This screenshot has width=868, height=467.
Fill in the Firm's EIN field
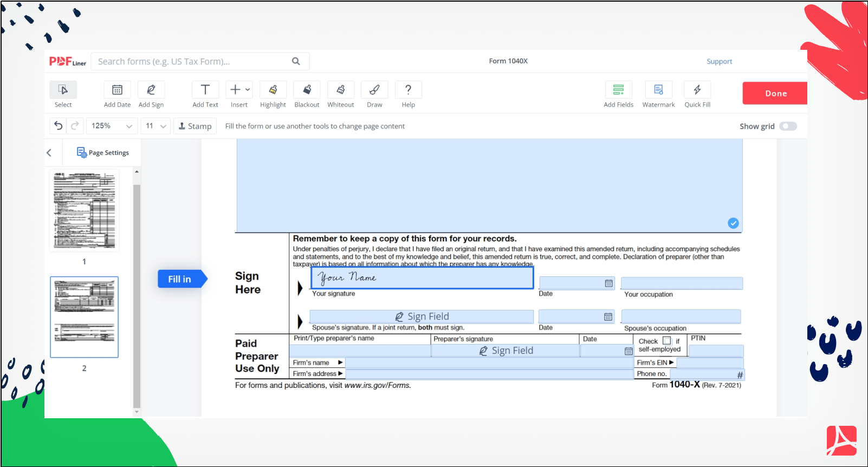click(710, 363)
